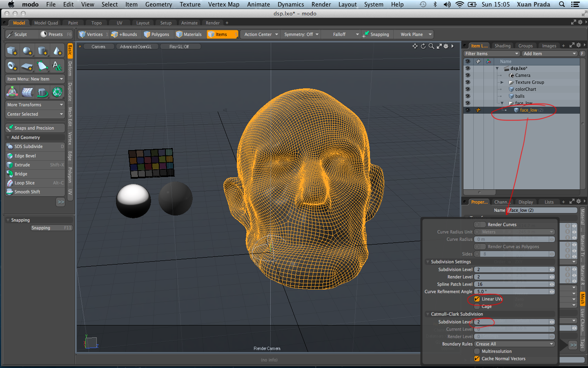
Task: Open the Geometry menu
Action: tap(158, 4)
